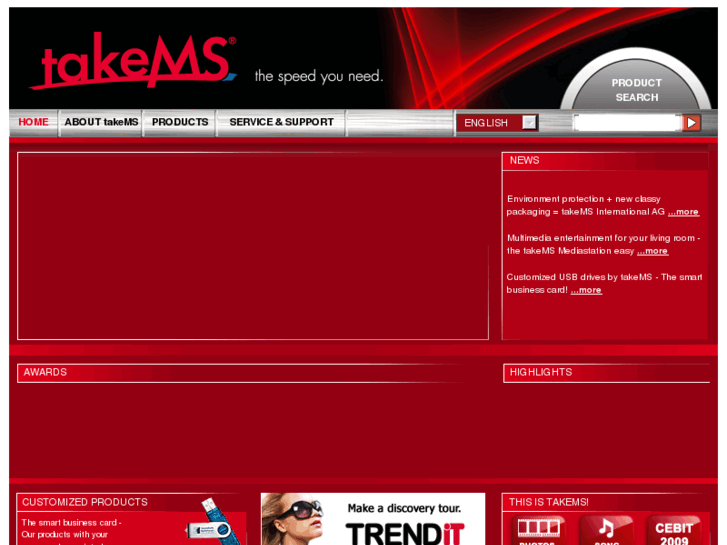Read more about takeMS Mediastation easy

pyautogui.click(x=652, y=251)
